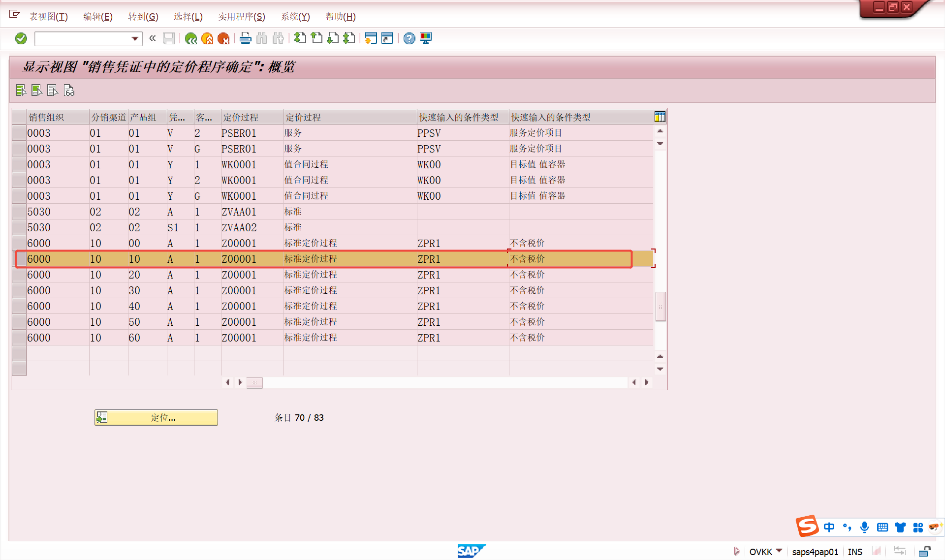Click the Print icon in toolbar

(x=245, y=38)
